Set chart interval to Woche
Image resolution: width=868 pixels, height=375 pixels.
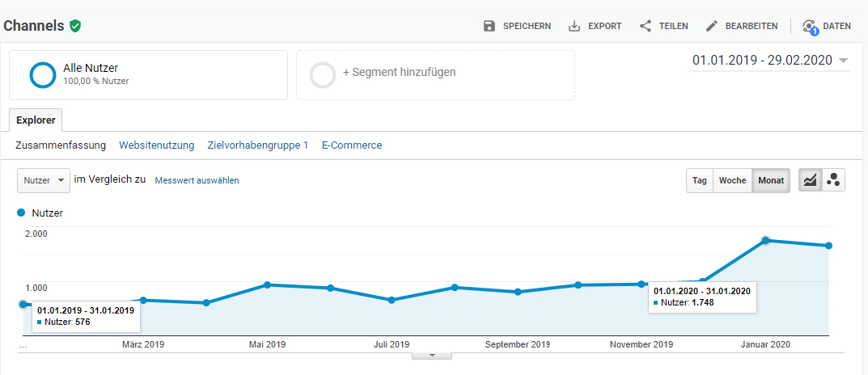point(732,180)
